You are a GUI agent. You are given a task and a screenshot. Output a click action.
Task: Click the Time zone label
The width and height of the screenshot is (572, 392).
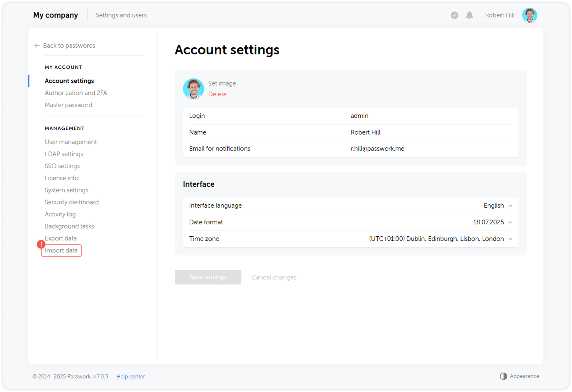pos(204,239)
